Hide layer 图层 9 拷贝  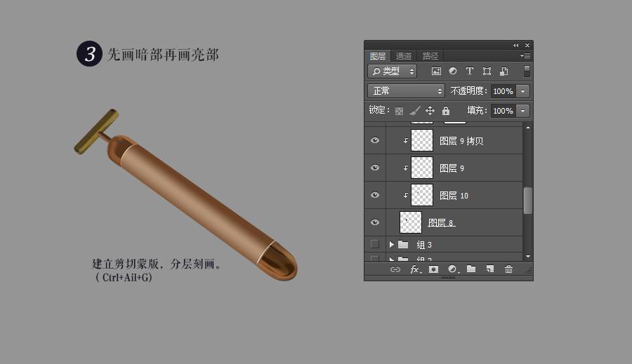pos(375,140)
